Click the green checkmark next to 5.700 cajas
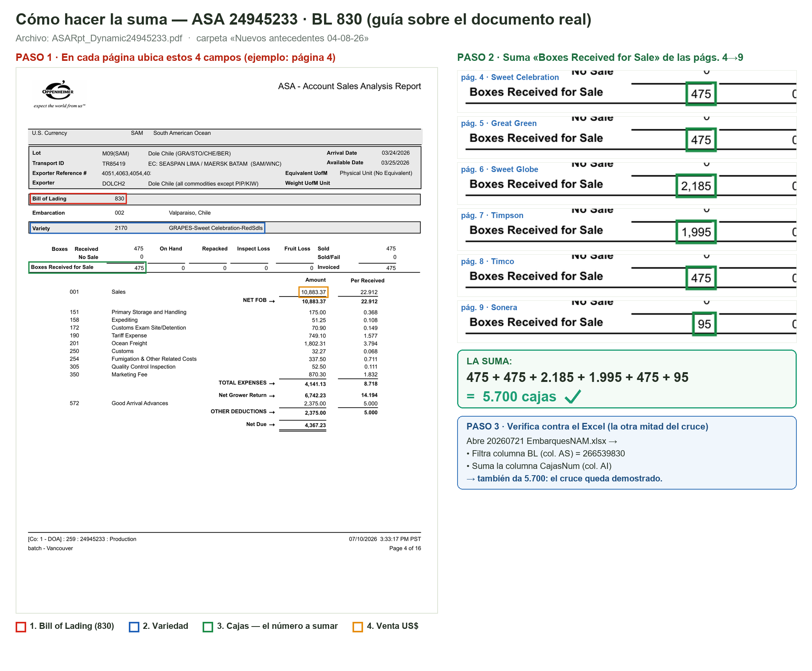Image resolution: width=812 pixels, height=671 pixels. tap(573, 397)
